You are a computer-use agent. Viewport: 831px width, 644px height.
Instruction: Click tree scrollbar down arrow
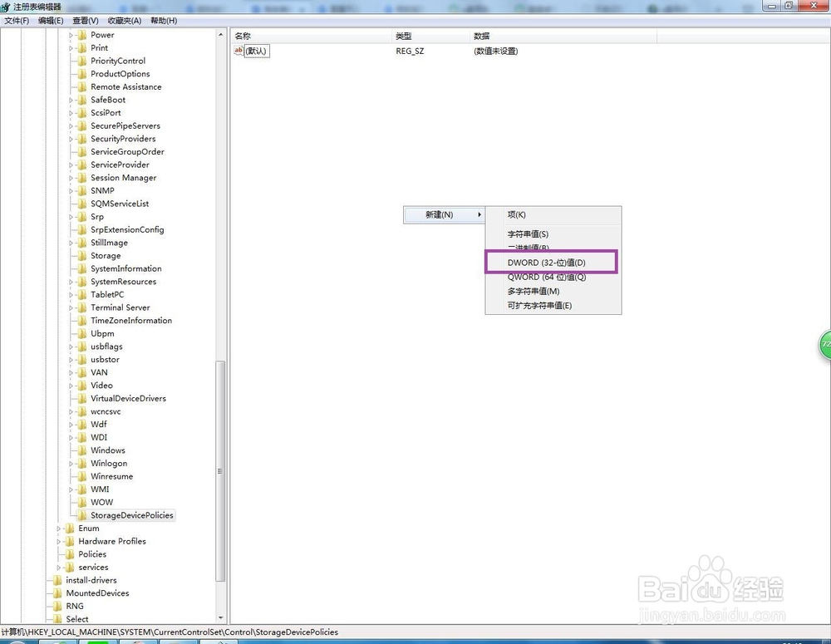tap(220, 618)
